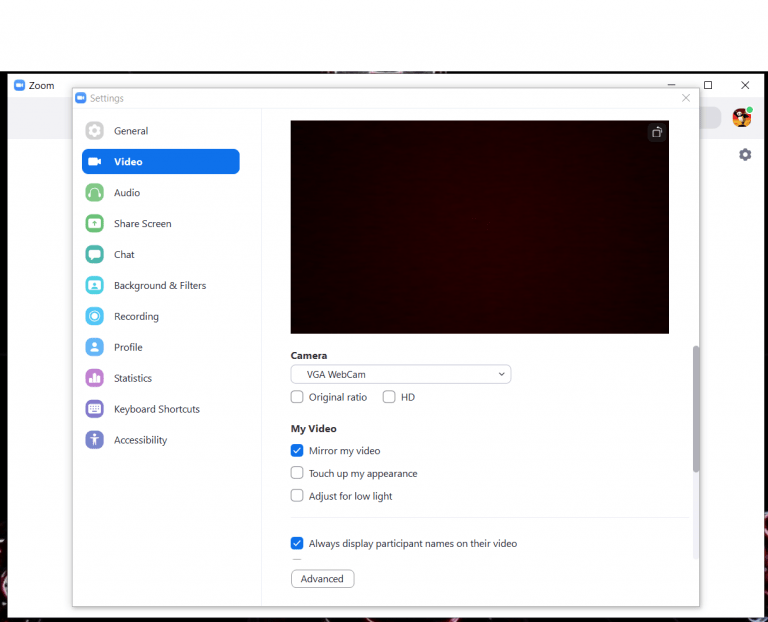Switch to the Recording tab

(x=161, y=316)
